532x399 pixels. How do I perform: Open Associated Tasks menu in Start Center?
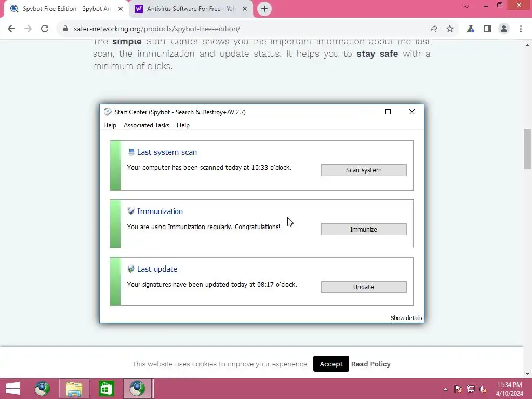[146, 125]
